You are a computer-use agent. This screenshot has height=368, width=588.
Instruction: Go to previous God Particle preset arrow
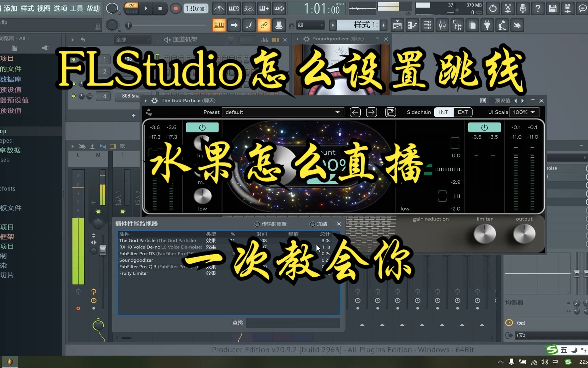355,112
